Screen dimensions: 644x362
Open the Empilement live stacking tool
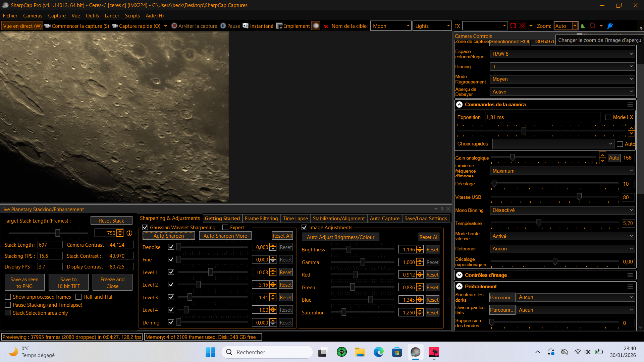[293, 26]
